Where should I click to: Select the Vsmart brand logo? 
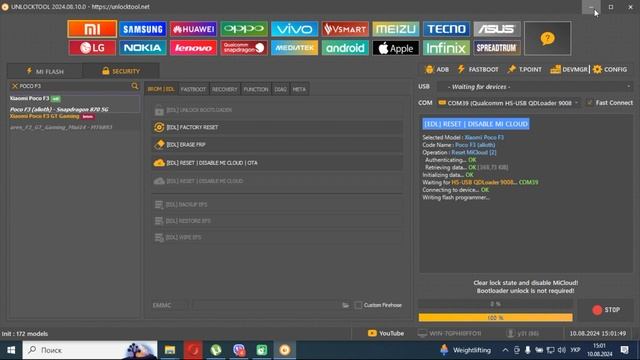point(345,29)
